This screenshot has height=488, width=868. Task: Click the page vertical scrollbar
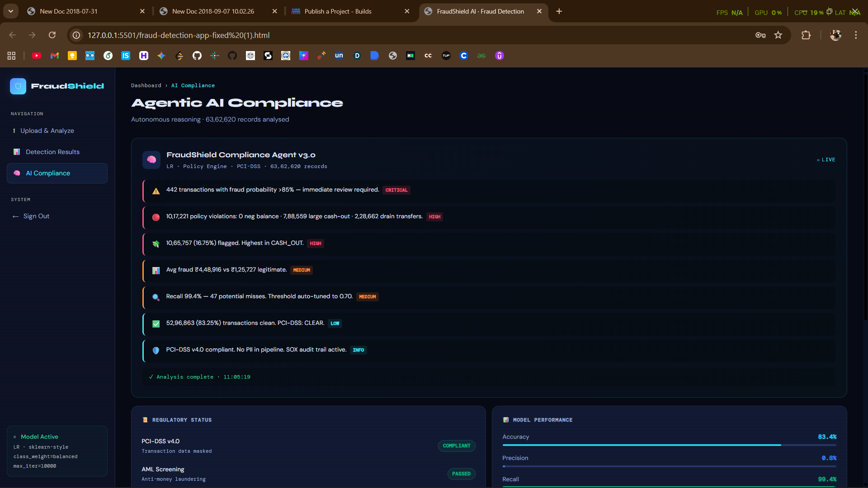865,197
